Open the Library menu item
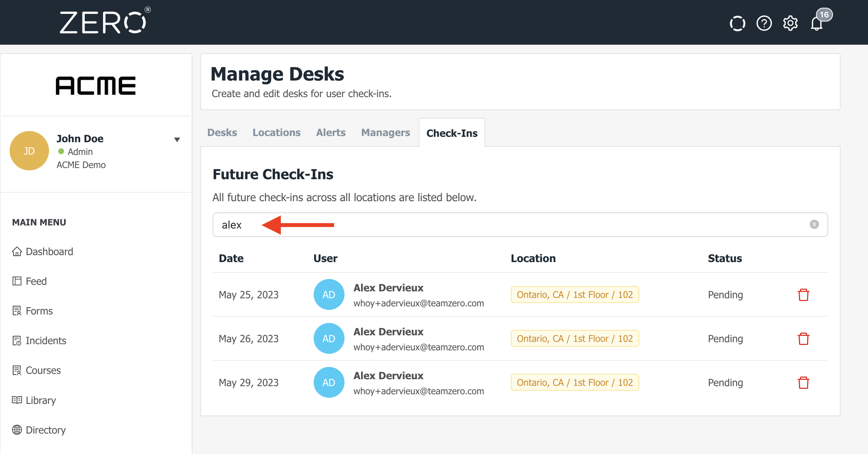This screenshot has width=868, height=454. pyautogui.click(x=41, y=400)
